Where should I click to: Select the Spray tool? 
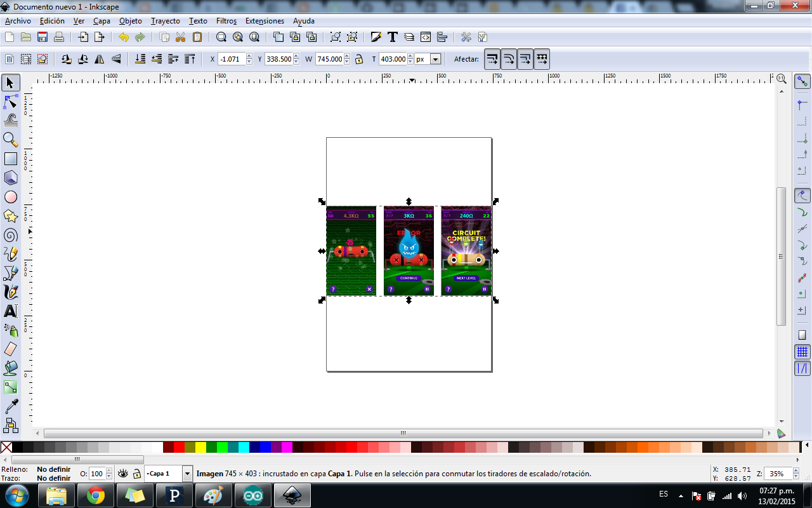pyautogui.click(x=11, y=330)
